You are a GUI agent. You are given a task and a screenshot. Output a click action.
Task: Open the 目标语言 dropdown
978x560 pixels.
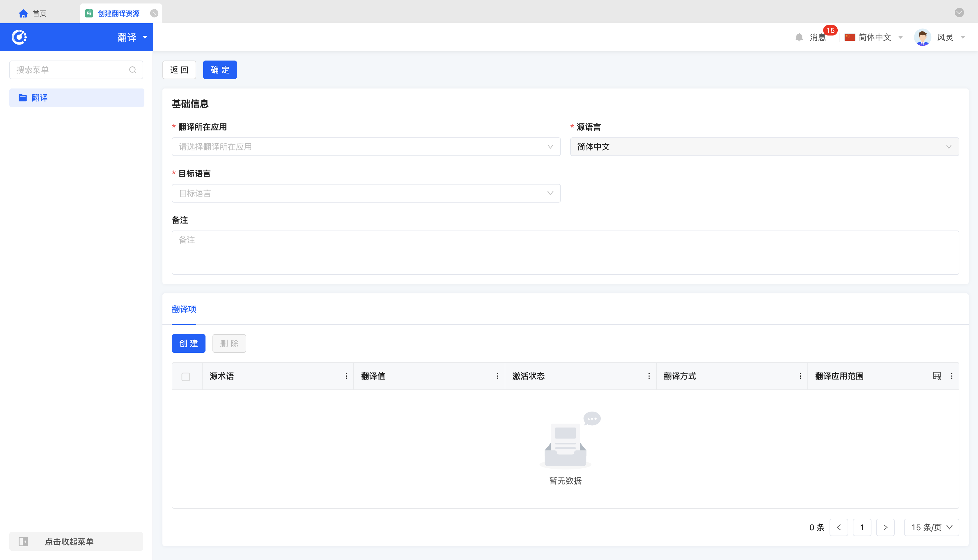pyautogui.click(x=366, y=194)
